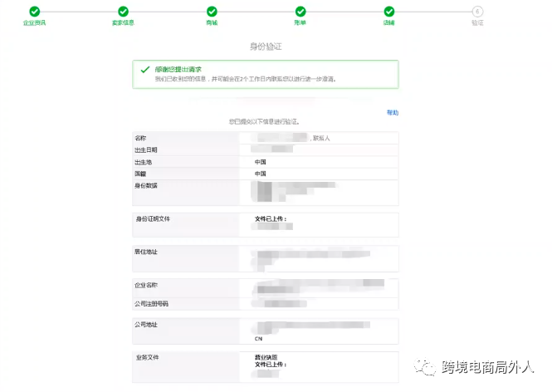The width and height of the screenshot is (552, 392).
Task: Click the 感谢您提出请求 banner title
Action: pyautogui.click(x=178, y=70)
